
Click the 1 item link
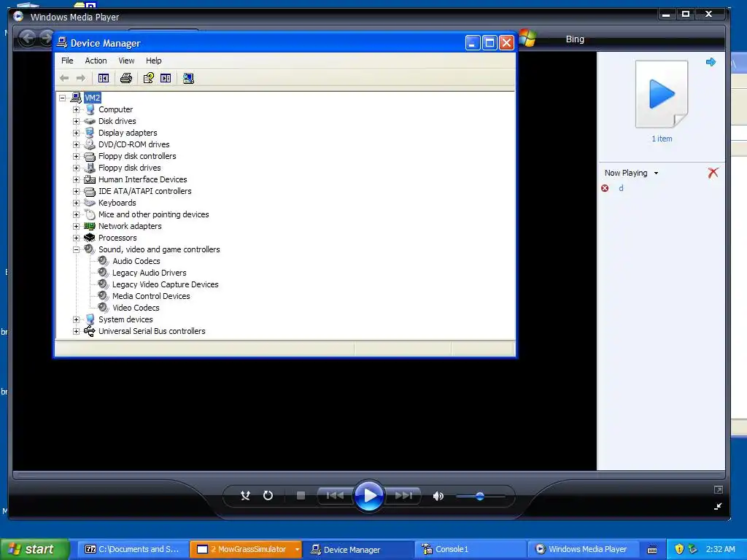click(x=662, y=139)
